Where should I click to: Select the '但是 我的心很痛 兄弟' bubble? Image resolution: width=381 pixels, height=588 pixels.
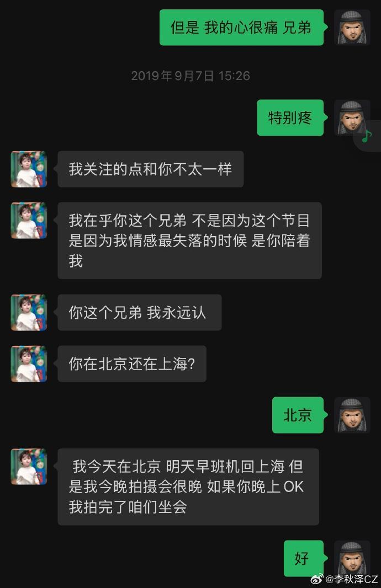tap(241, 28)
